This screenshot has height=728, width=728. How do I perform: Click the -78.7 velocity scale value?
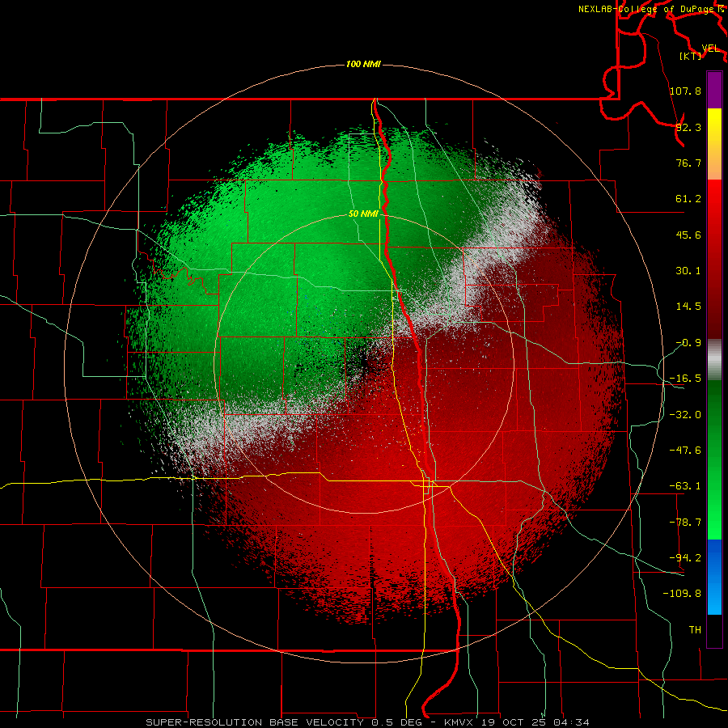(x=685, y=523)
